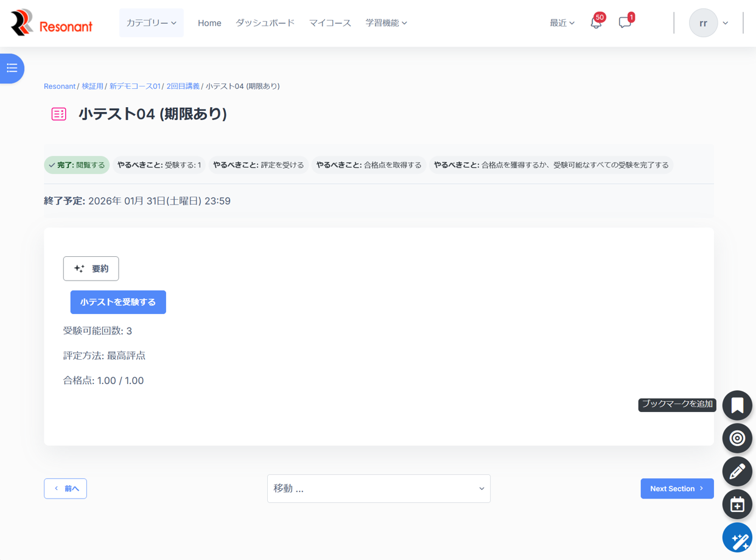Open the calendar add floating icon

click(x=737, y=504)
